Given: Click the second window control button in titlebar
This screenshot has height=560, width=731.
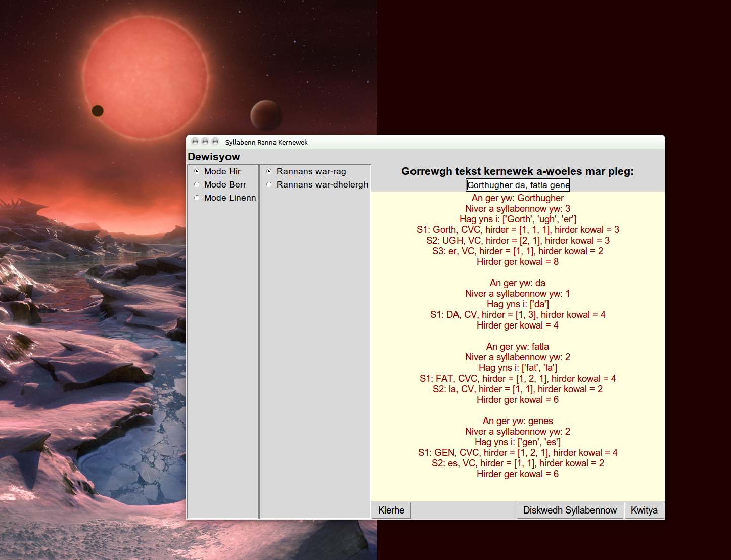Looking at the screenshot, I should coord(205,142).
